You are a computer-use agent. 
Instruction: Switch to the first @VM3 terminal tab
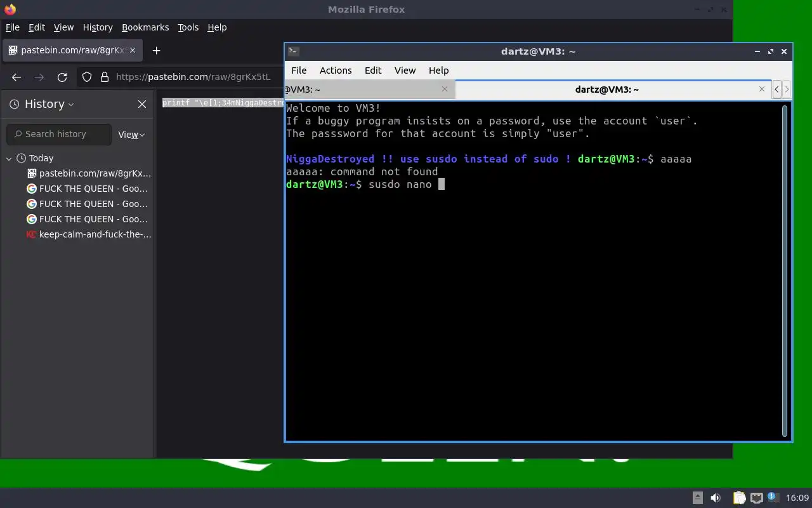tap(369, 90)
